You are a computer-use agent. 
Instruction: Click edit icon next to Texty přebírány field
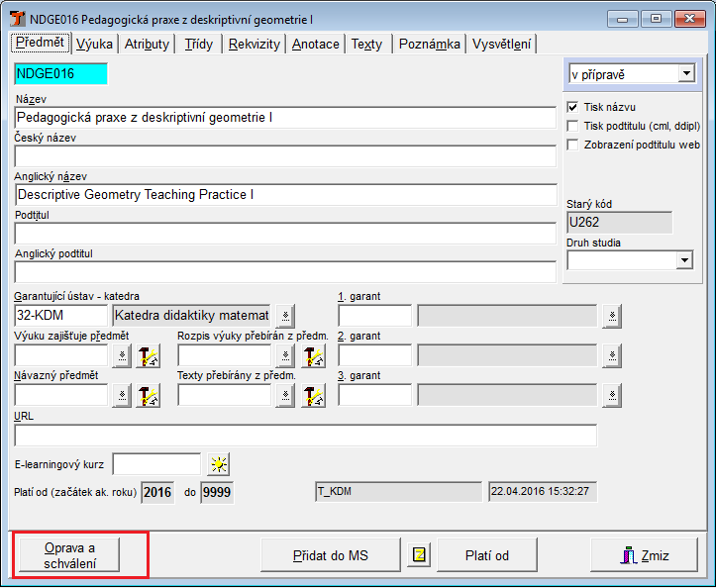point(313,396)
